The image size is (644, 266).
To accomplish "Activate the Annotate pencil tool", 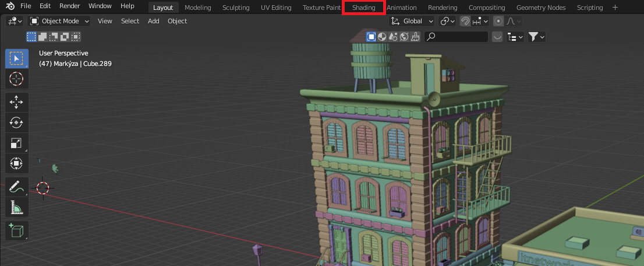I will (16, 187).
